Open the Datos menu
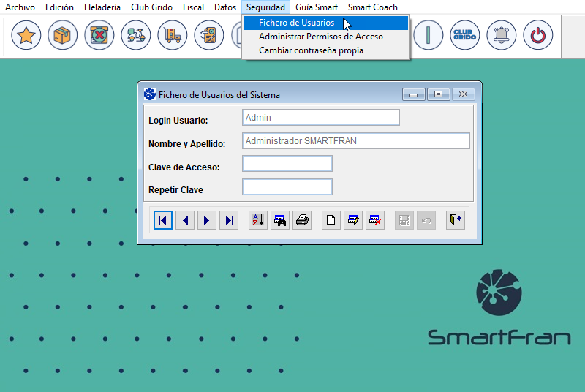Viewport: 585px width, 392px height. 225,7
